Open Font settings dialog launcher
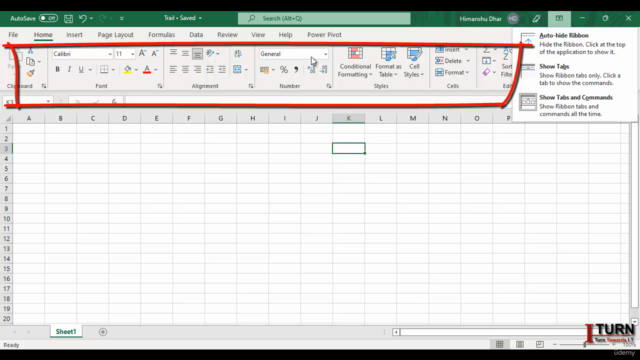 click(160, 86)
